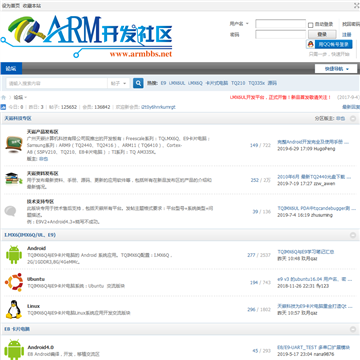Open last post by HugoPeng
Viewport: 360px width, 360px height.
[x=313, y=142]
